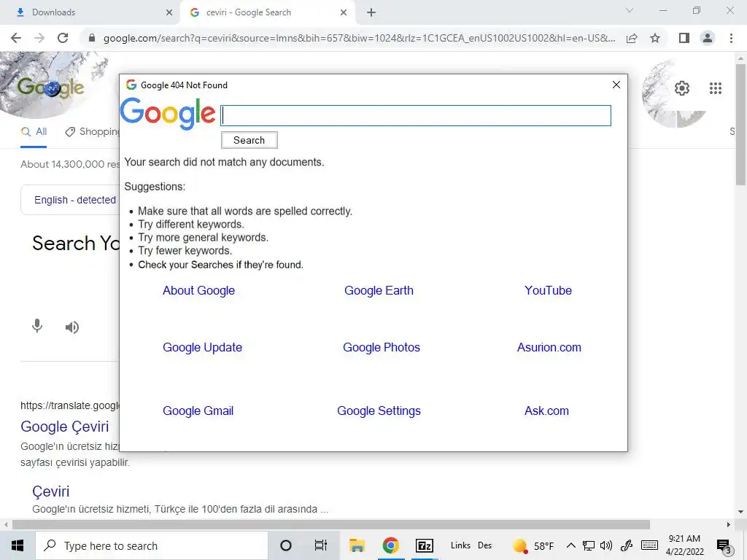This screenshot has height=560, width=747.
Task: Click the pen workspace tray icon
Action: coord(627,545)
